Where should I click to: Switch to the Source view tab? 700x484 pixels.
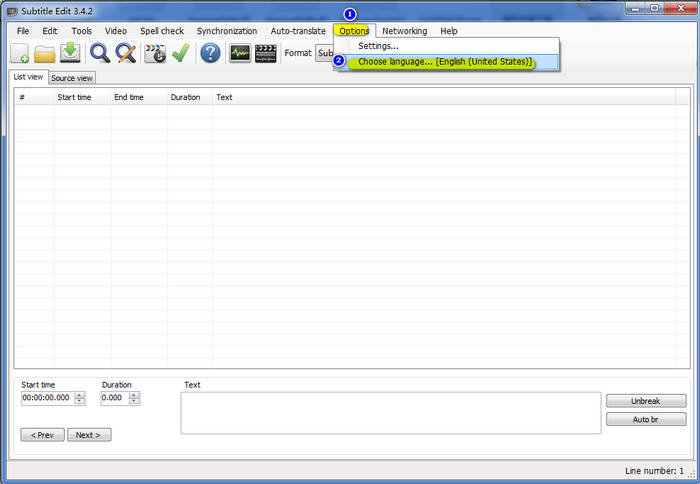[72, 78]
